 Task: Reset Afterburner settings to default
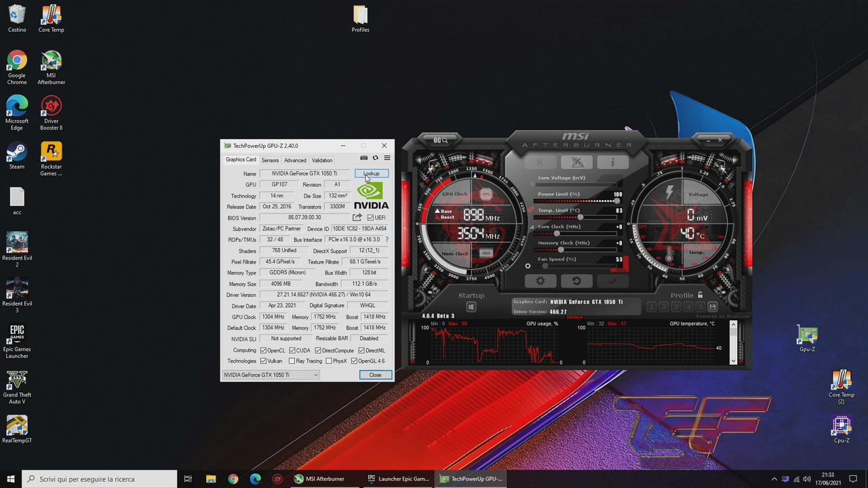pyautogui.click(x=576, y=281)
